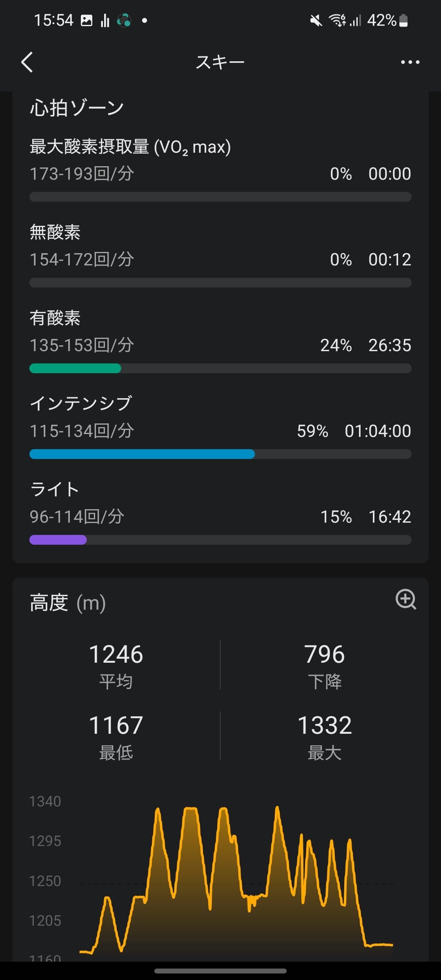Tap the battery icon at 42%
441x980 pixels.
(403, 20)
